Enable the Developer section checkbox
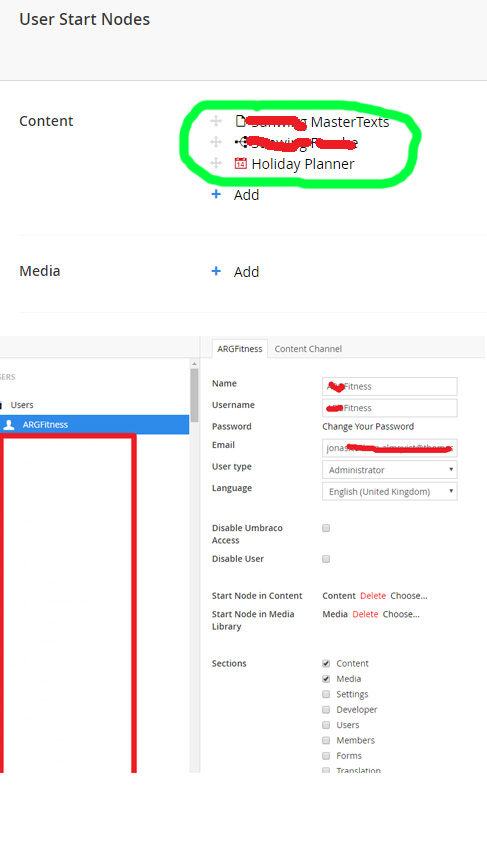The height and width of the screenshot is (861, 487). (326, 709)
